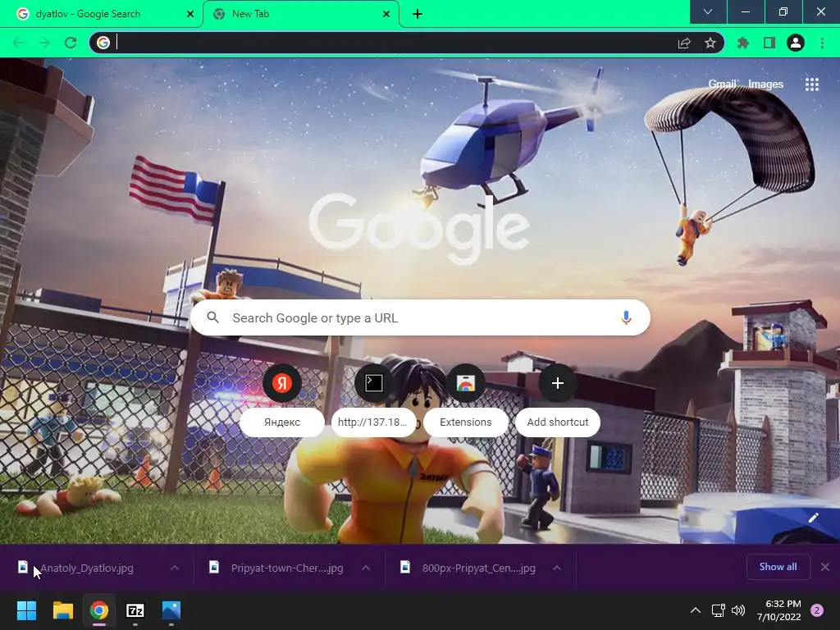Image resolution: width=840 pixels, height=630 pixels.
Task: Open 7-Zip from the taskbar
Action: coord(135,610)
